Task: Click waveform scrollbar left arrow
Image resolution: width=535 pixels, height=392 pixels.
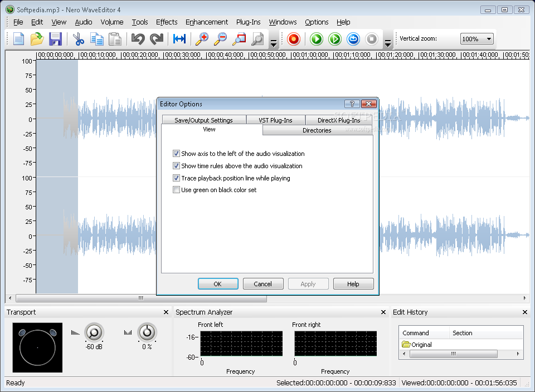Action: pos(10,298)
